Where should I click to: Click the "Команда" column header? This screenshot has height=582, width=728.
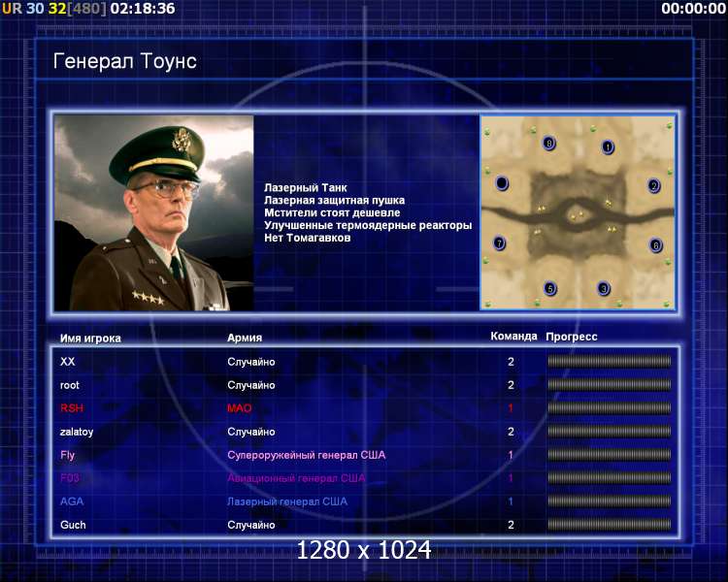[x=513, y=336]
